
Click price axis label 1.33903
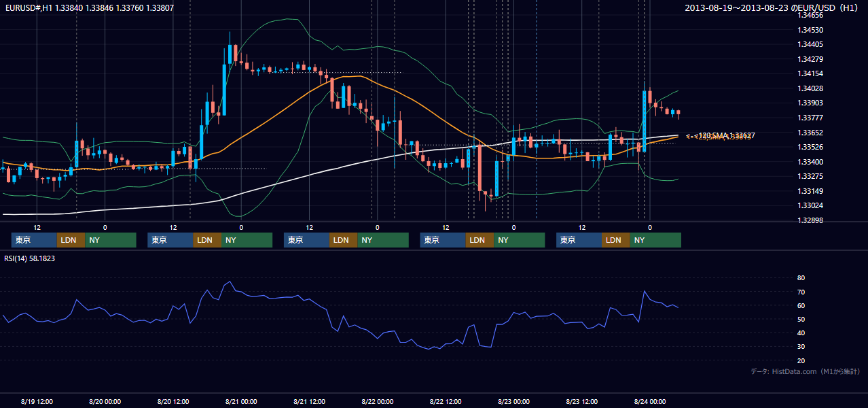[x=810, y=103]
